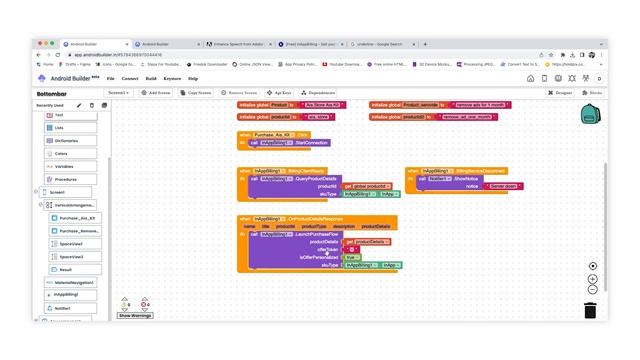The height and width of the screenshot is (360, 640).
Task: Click the offerToken empty text block
Action: tap(351, 250)
